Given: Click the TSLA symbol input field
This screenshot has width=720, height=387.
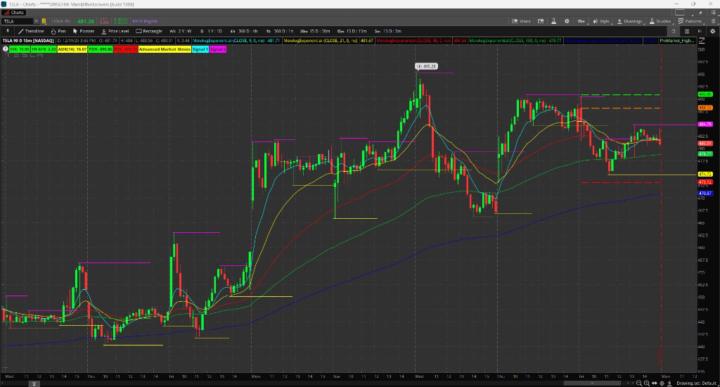Looking at the screenshot, I should 18,21.
